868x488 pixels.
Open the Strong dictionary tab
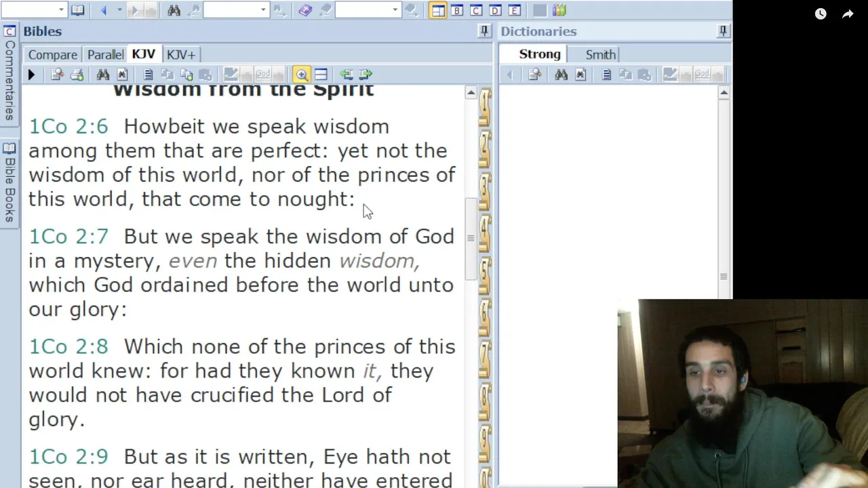pyautogui.click(x=540, y=54)
